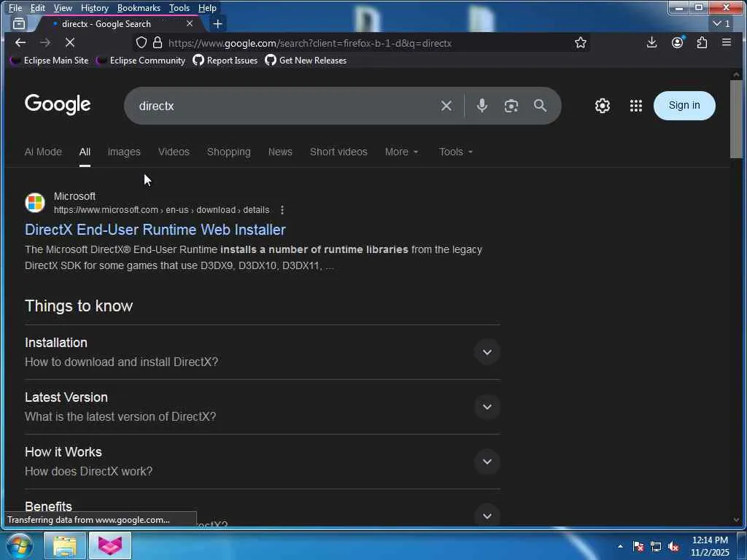
Task: Go back with the browser Back arrow
Action: tap(20, 43)
